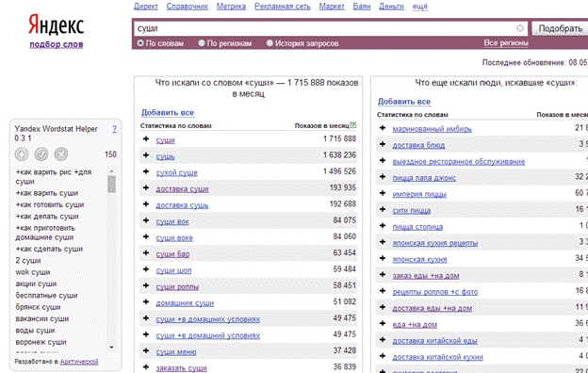
Task: Add японская кухня with its plus icon
Action: [383, 258]
